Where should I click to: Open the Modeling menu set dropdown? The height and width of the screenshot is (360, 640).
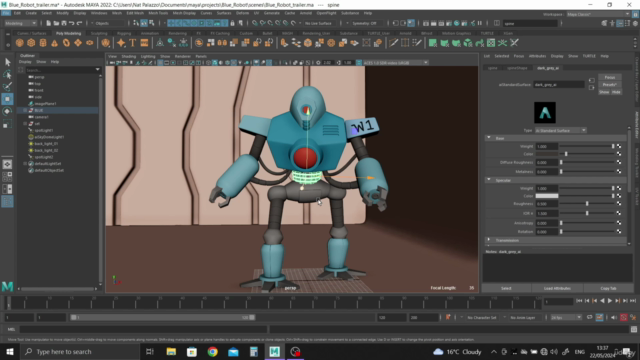pos(20,23)
